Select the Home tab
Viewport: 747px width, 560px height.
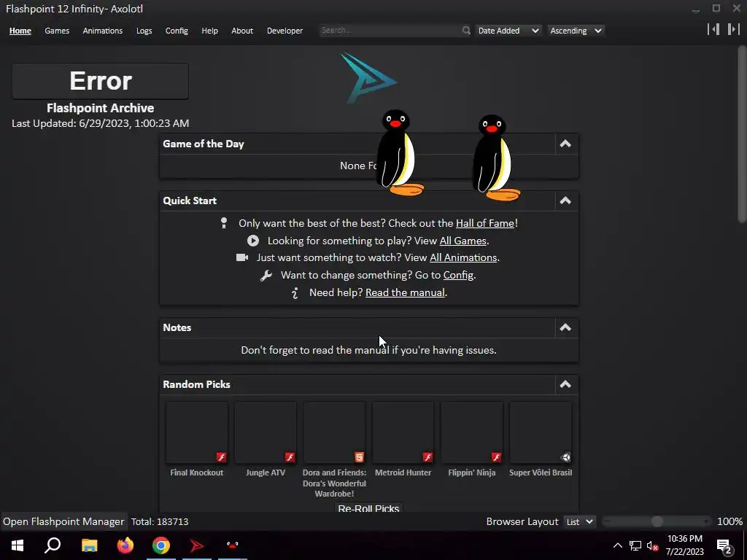click(20, 31)
